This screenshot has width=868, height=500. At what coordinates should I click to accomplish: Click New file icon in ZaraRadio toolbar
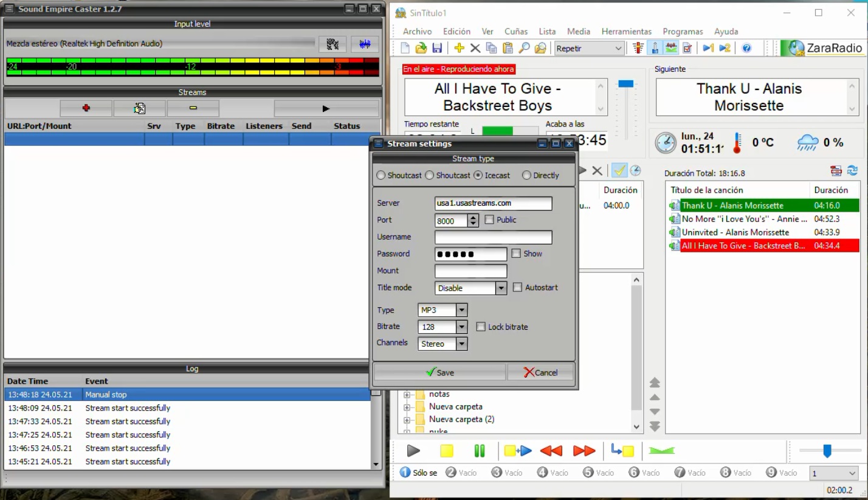405,48
